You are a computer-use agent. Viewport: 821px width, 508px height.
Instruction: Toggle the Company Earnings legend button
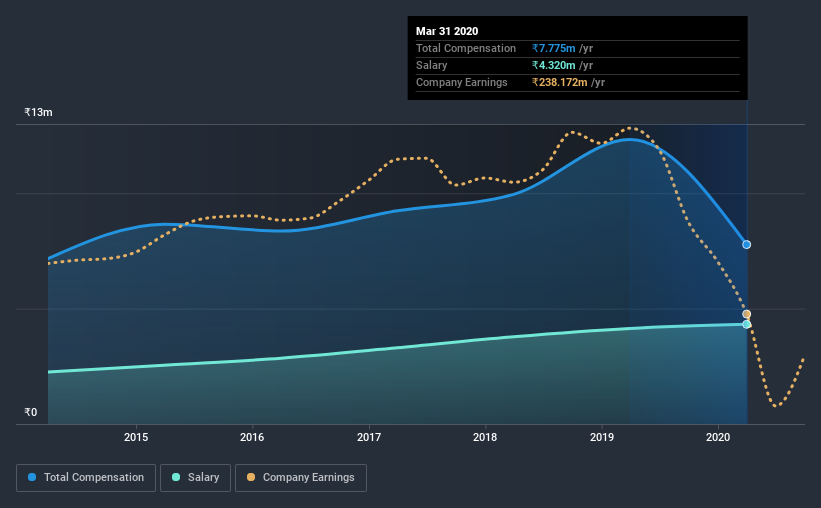(301, 478)
